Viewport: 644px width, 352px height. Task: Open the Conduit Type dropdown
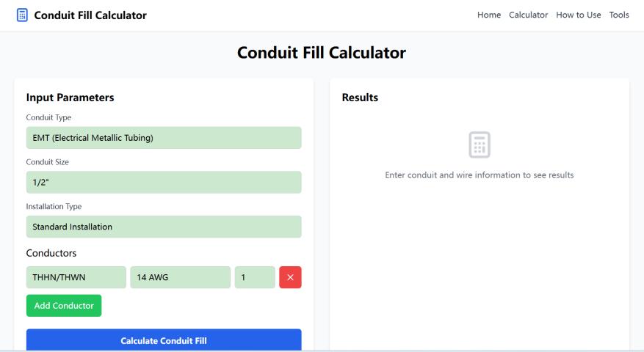pos(164,138)
